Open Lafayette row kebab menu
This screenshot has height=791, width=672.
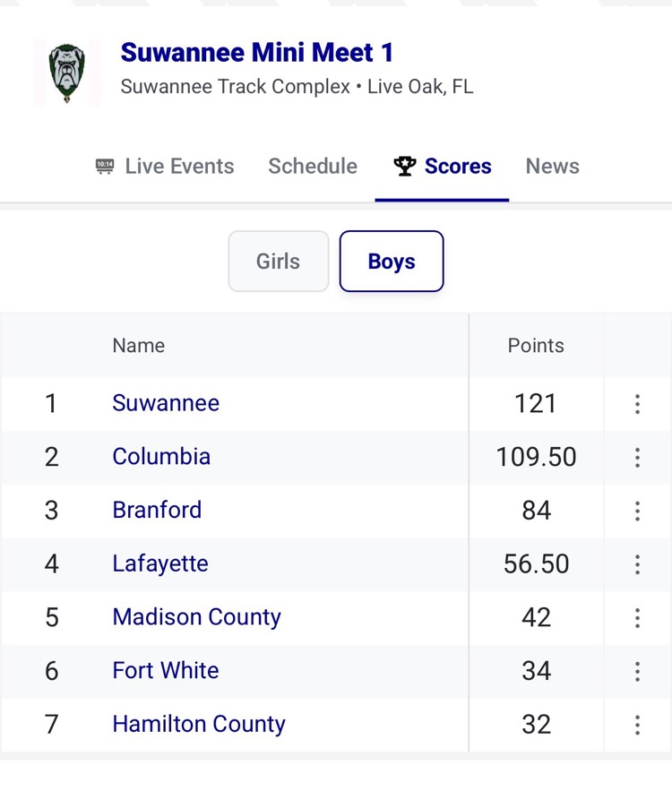coord(637,564)
